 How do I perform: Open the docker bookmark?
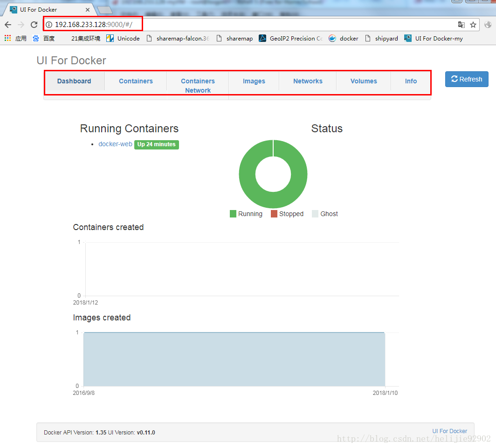coord(344,39)
